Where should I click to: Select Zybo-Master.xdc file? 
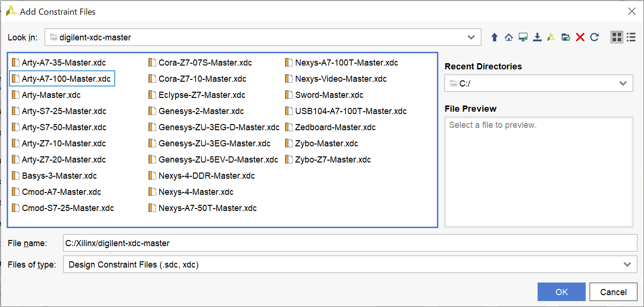(321, 144)
